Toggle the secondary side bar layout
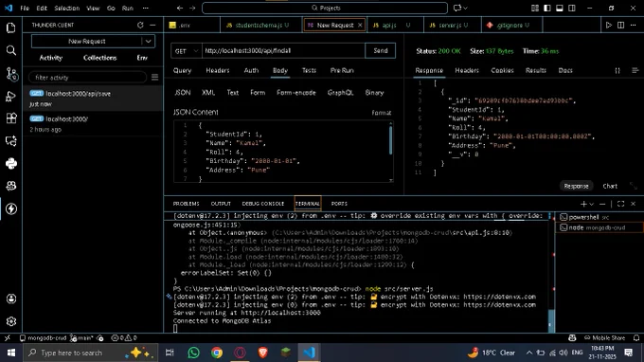This screenshot has width=644, height=362. 572,8
